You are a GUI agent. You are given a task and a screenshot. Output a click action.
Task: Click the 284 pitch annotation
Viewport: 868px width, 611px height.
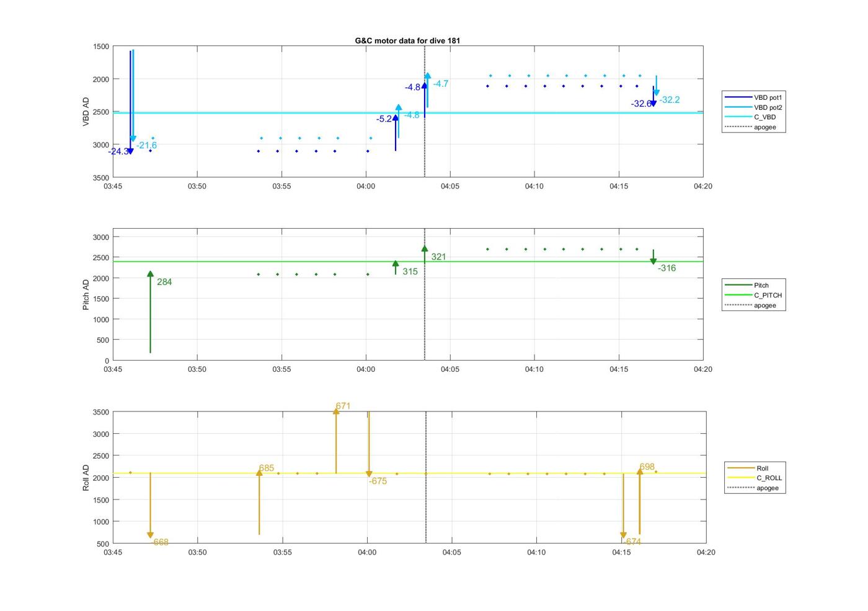pos(164,282)
